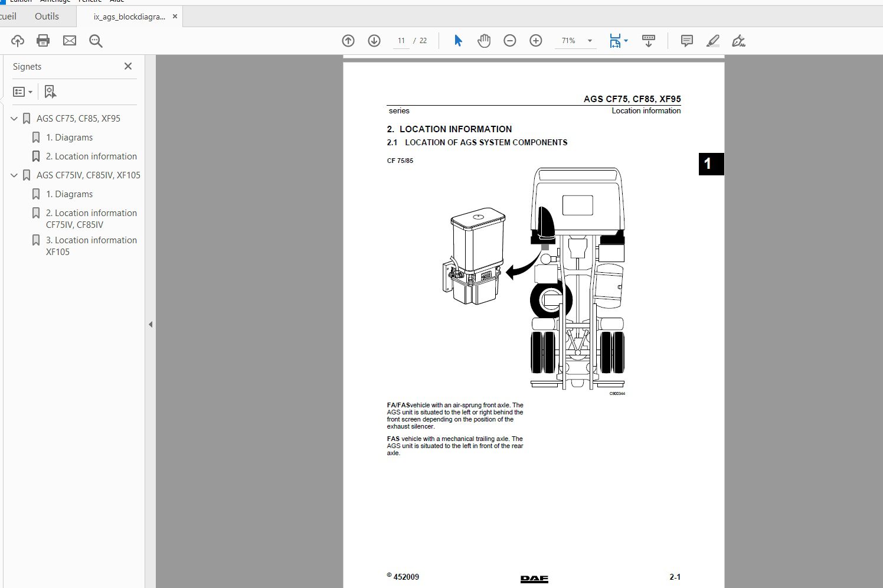
Task: Open the sign document pen tool
Action: 738,41
